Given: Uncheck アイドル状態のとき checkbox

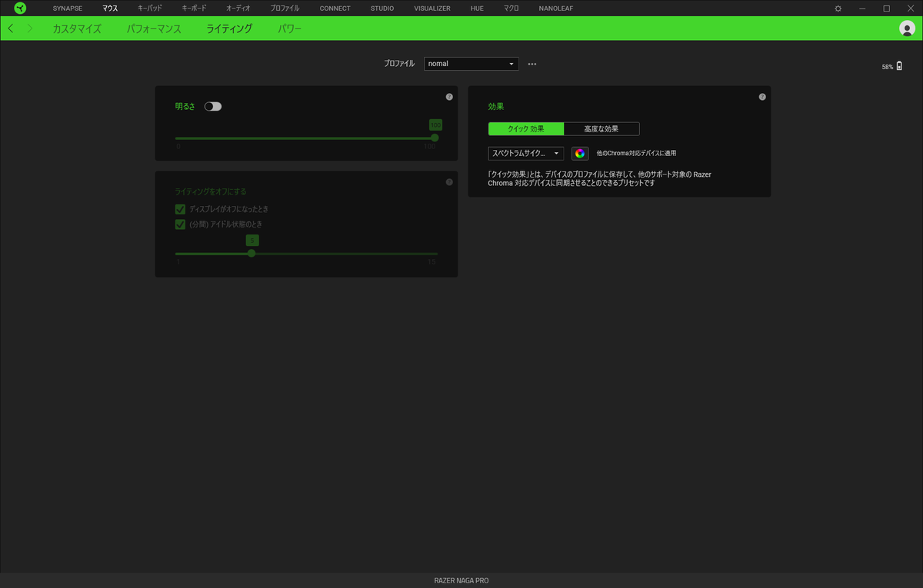Looking at the screenshot, I should [180, 224].
